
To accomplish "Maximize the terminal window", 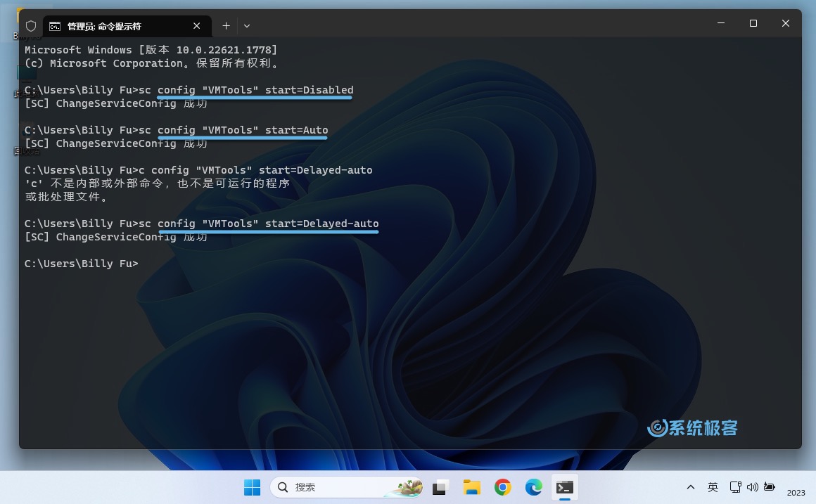I will coord(753,23).
